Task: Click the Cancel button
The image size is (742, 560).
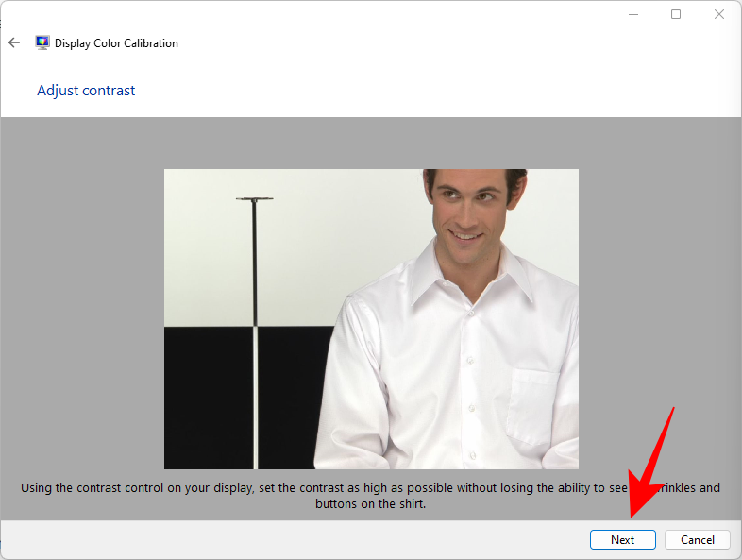Action: click(x=697, y=539)
